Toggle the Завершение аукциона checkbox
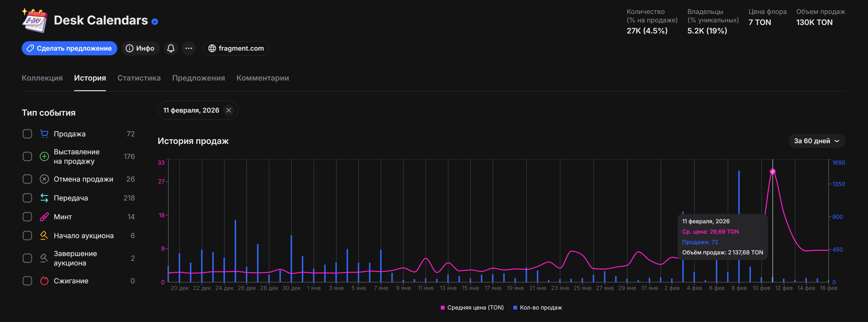The width and height of the screenshot is (868, 322). [x=27, y=258]
